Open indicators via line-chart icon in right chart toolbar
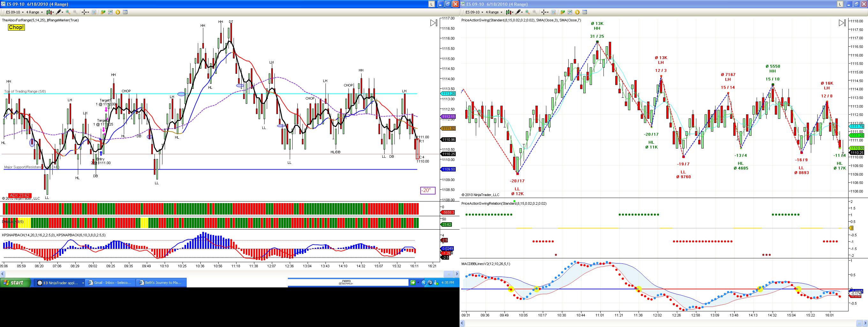 (570, 12)
